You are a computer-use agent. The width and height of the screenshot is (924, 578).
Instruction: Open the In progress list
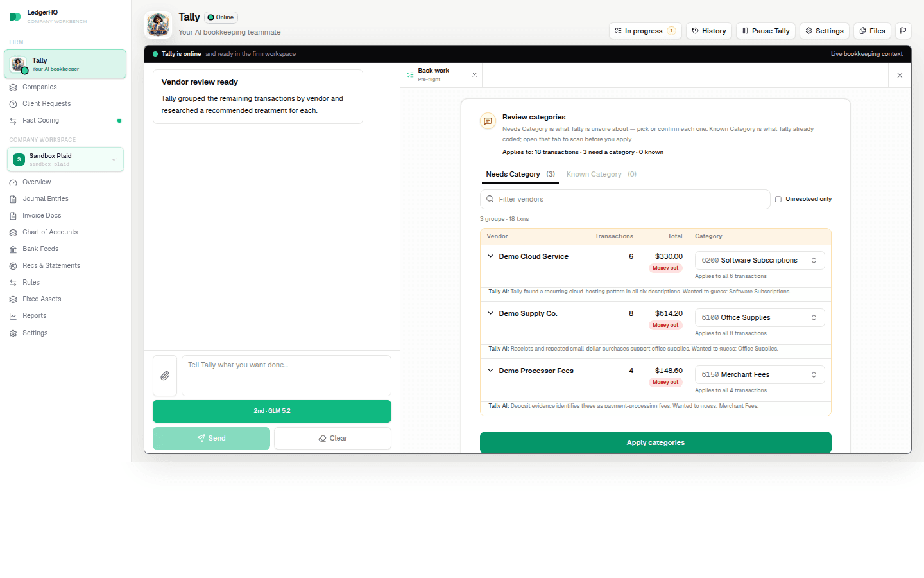pyautogui.click(x=645, y=31)
